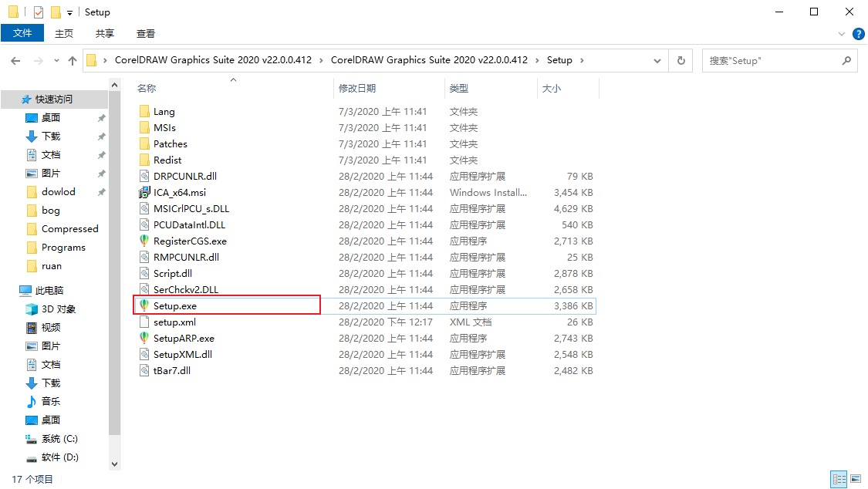Image resolution: width=868 pixels, height=489 pixels.
Task: Open the 3D 对象 sidebar item
Action: (x=58, y=309)
